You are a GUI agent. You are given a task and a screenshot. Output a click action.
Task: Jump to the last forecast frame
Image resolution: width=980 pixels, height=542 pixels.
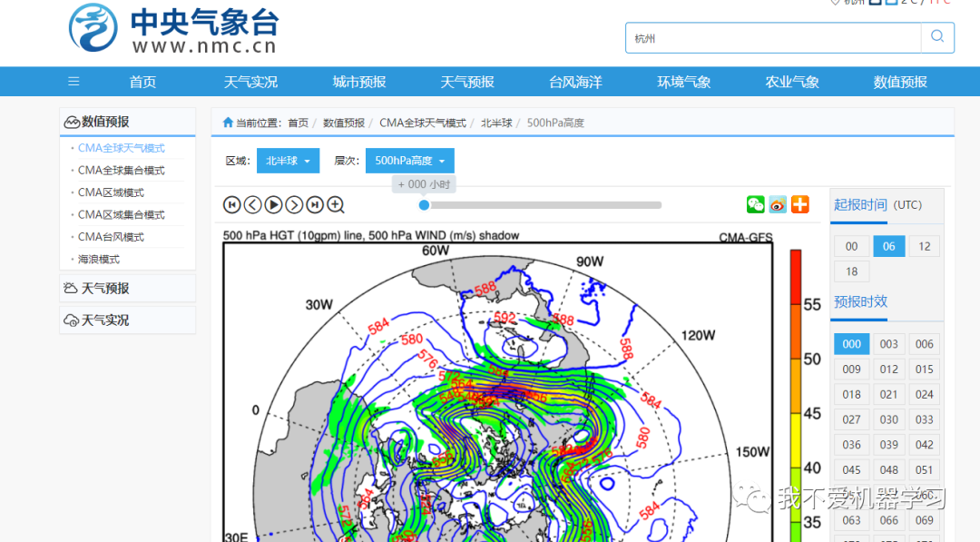point(315,204)
